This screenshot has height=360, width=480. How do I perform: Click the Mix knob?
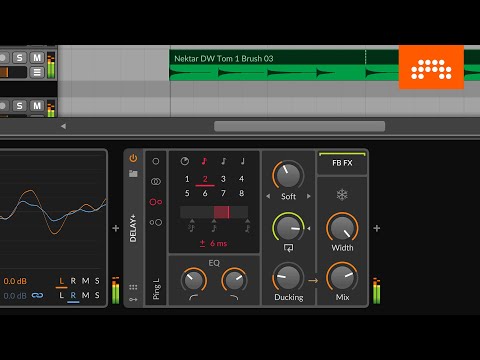(342, 277)
